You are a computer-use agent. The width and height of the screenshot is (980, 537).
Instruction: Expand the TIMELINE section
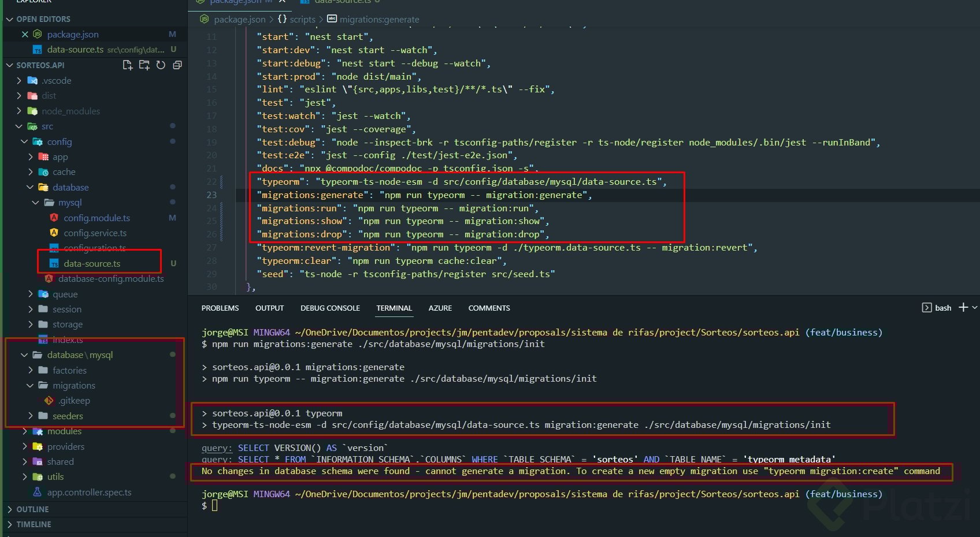[9, 524]
